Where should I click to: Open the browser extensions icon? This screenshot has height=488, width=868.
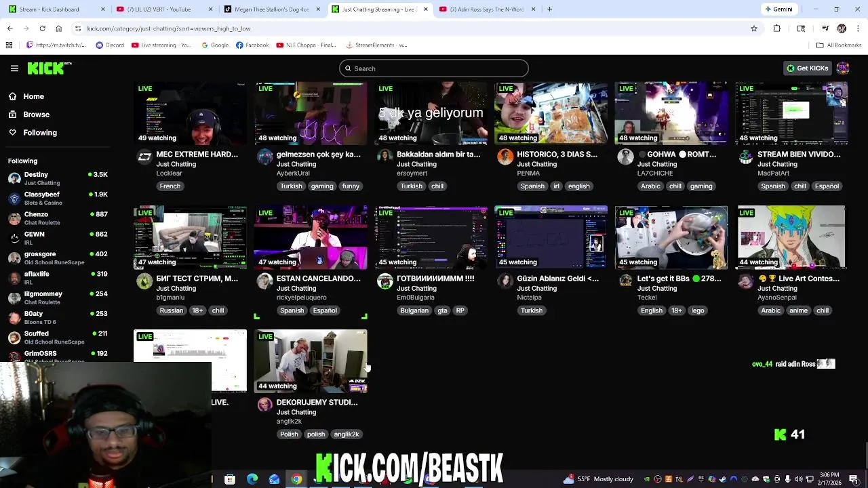pyautogui.click(x=777, y=28)
